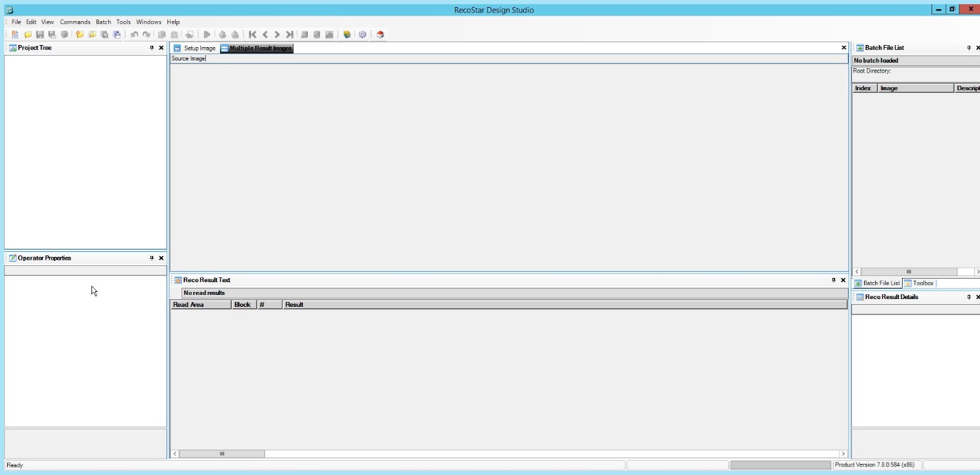Image resolution: width=980 pixels, height=475 pixels.
Task: Click the Reco Result Details panel title
Action: (x=891, y=297)
